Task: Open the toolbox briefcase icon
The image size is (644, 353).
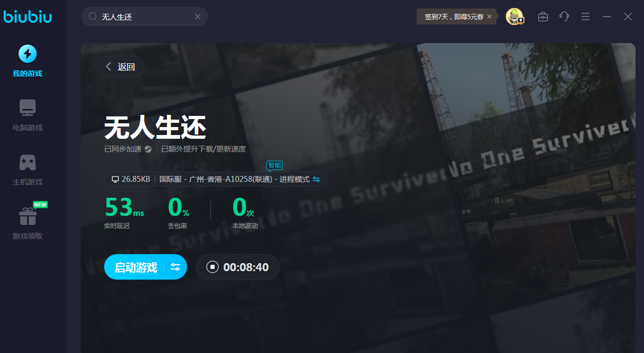Action: point(543,16)
